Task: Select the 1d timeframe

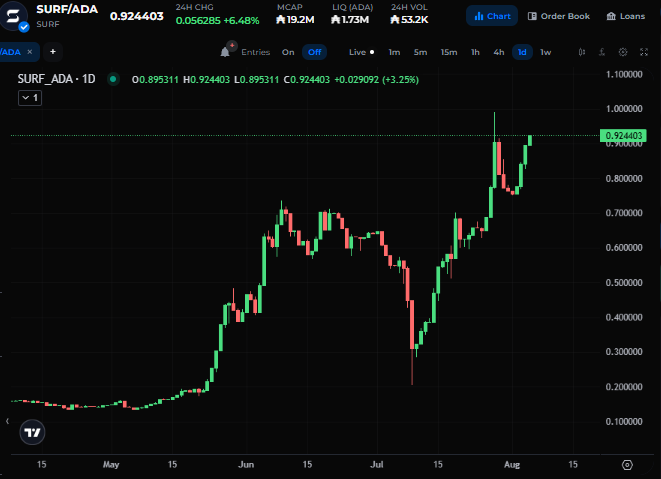Action: click(x=522, y=52)
